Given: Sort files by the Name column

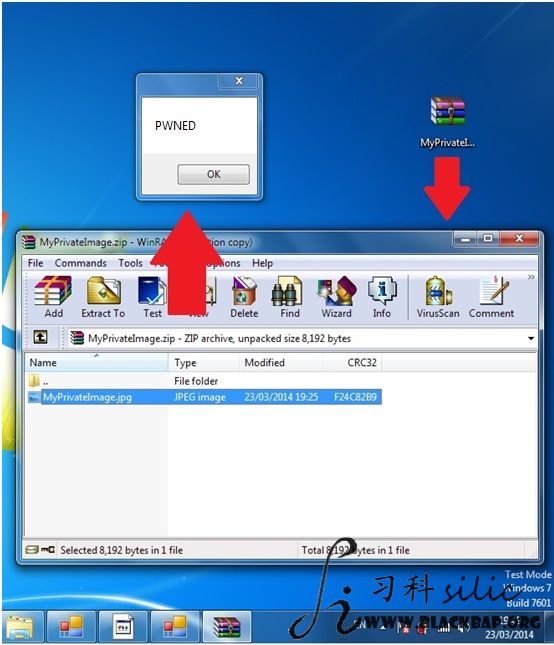Looking at the screenshot, I should (98, 362).
